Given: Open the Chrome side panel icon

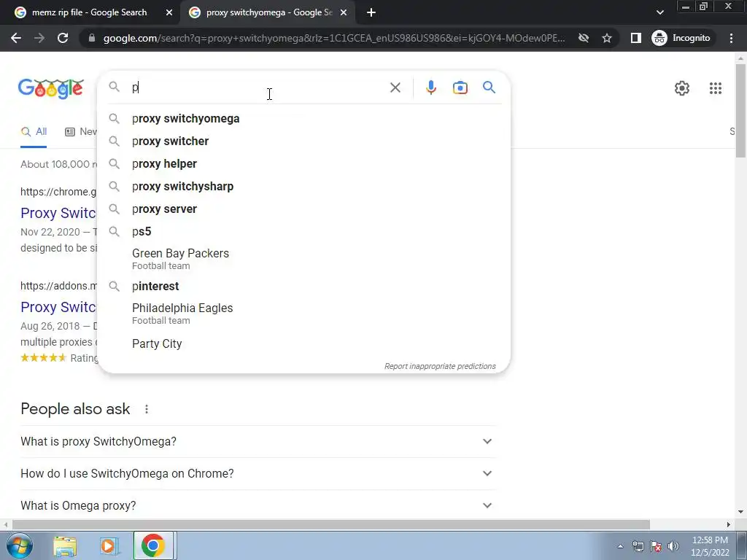Looking at the screenshot, I should coord(635,38).
